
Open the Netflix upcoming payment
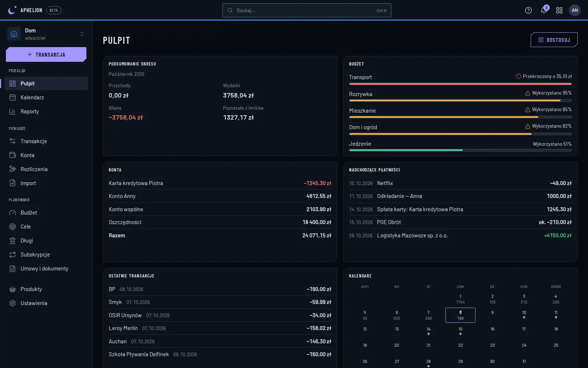click(460, 183)
